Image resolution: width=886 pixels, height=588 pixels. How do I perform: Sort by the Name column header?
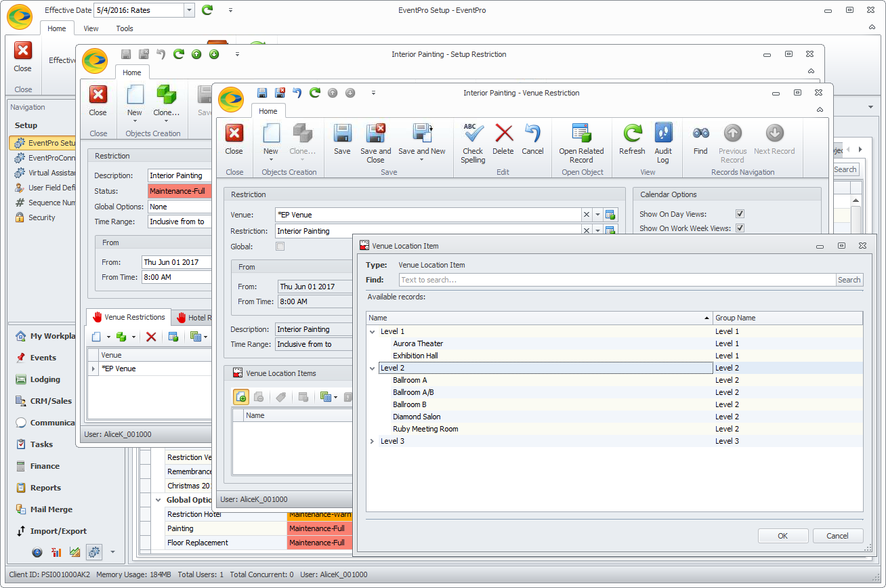[539, 318]
